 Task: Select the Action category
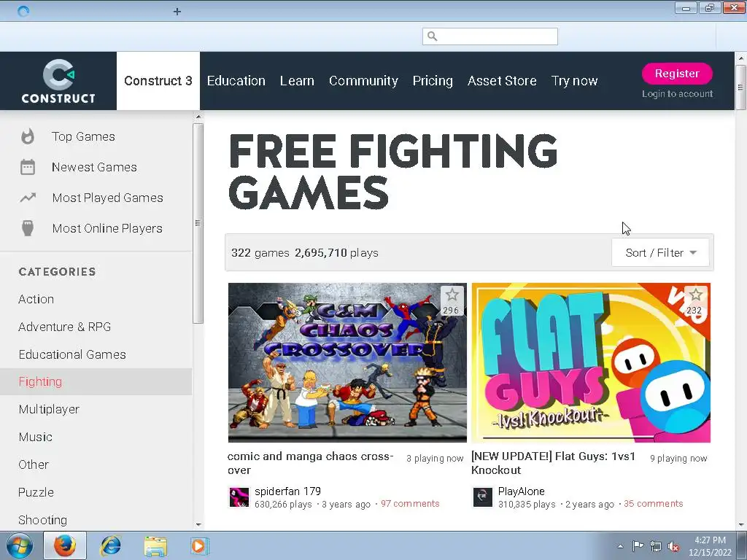(x=36, y=299)
